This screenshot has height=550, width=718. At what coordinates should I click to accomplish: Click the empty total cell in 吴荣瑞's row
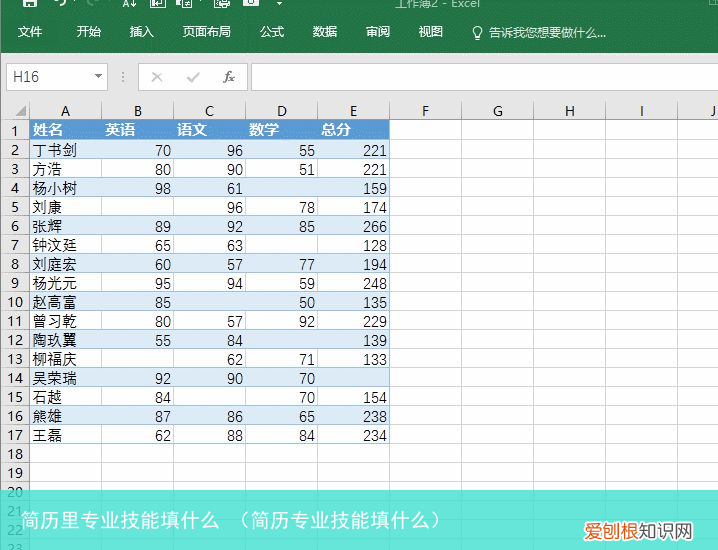point(353,378)
